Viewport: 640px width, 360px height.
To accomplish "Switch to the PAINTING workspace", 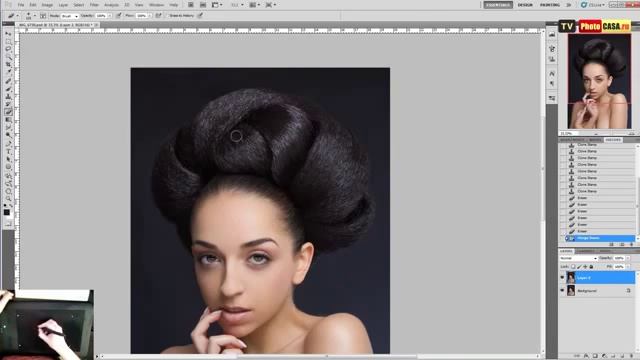I will click(x=550, y=5).
